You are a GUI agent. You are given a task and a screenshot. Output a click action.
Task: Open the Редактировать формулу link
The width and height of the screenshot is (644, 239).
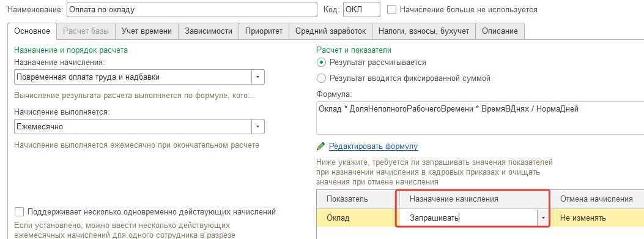[x=373, y=146]
